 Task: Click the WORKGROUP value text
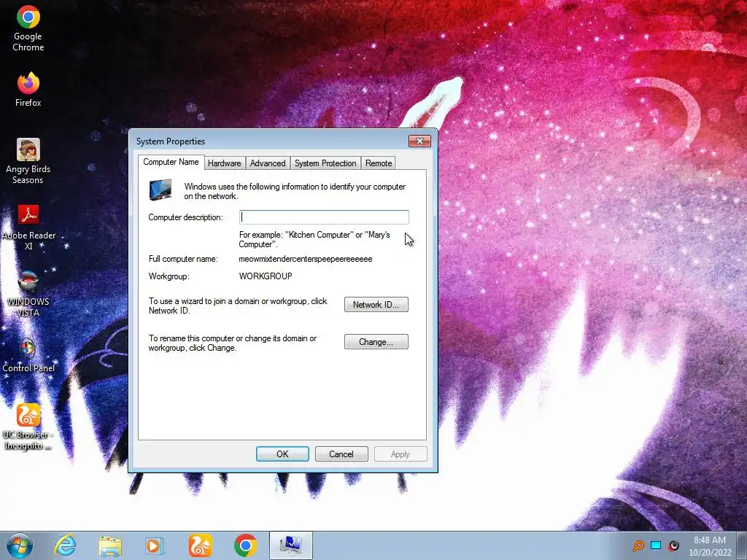(x=266, y=276)
